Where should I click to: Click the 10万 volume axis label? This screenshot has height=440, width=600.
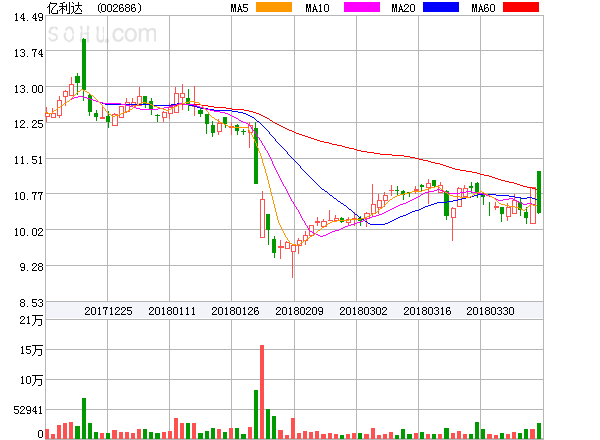31,380
